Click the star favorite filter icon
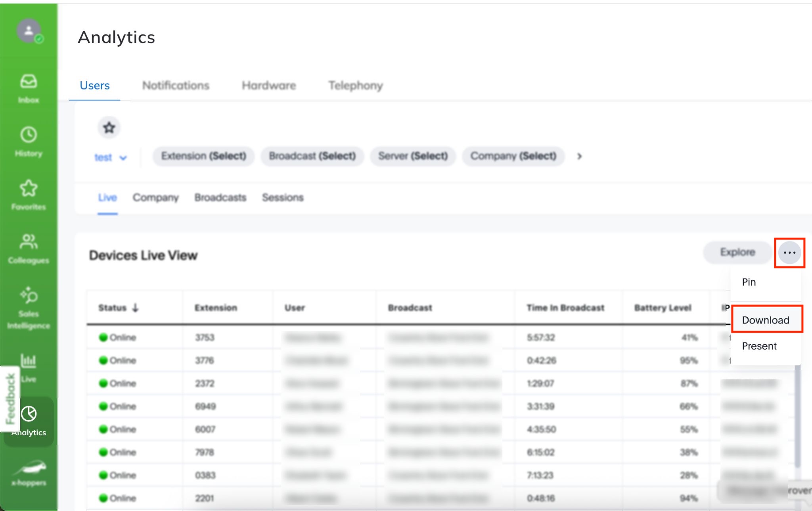This screenshot has width=812, height=511. pos(109,128)
